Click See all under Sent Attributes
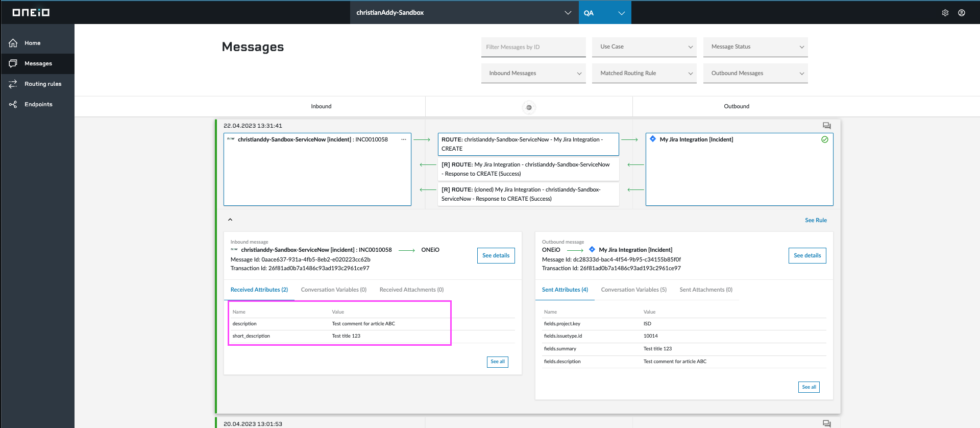 [809, 387]
